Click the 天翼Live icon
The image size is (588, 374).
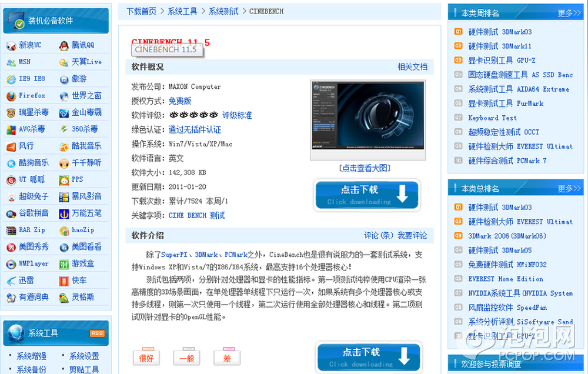click(x=64, y=63)
